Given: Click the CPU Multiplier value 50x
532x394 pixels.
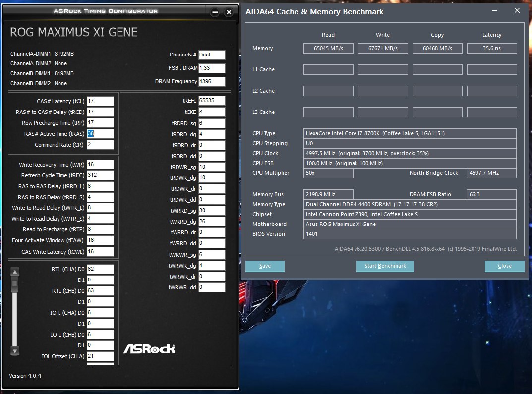Looking at the screenshot, I should 328,173.
